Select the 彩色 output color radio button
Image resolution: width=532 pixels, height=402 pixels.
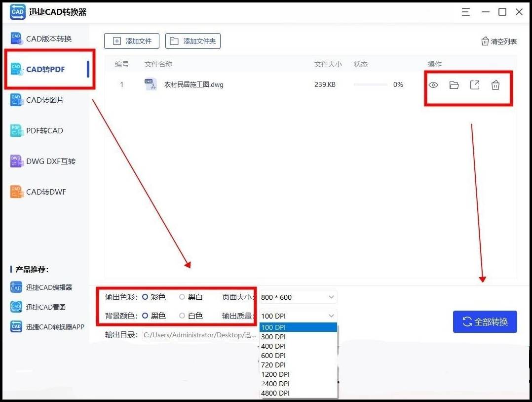point(145,297)
